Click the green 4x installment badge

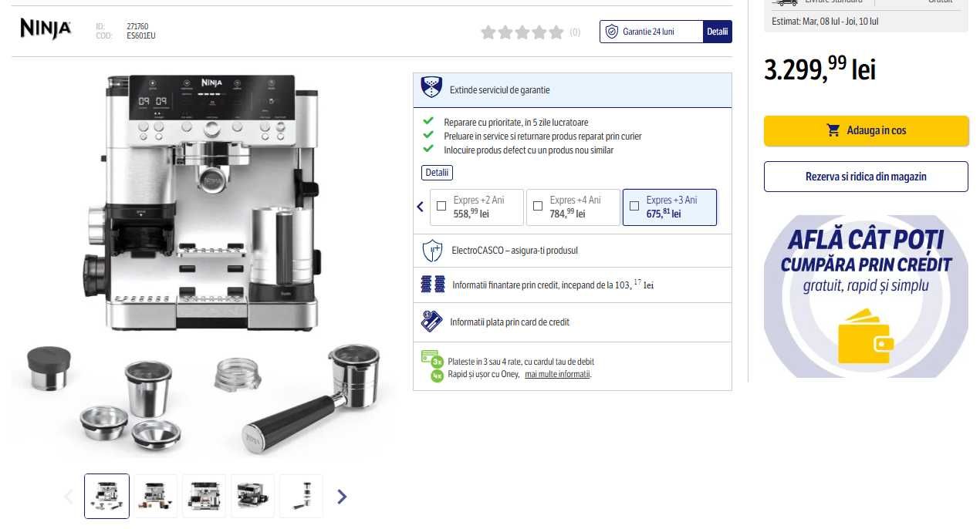[437, 376]
